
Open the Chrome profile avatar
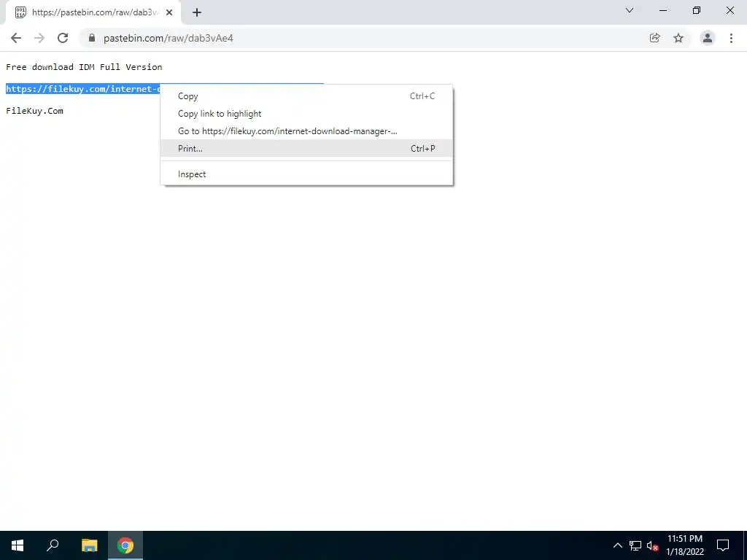tap(708, 38)
